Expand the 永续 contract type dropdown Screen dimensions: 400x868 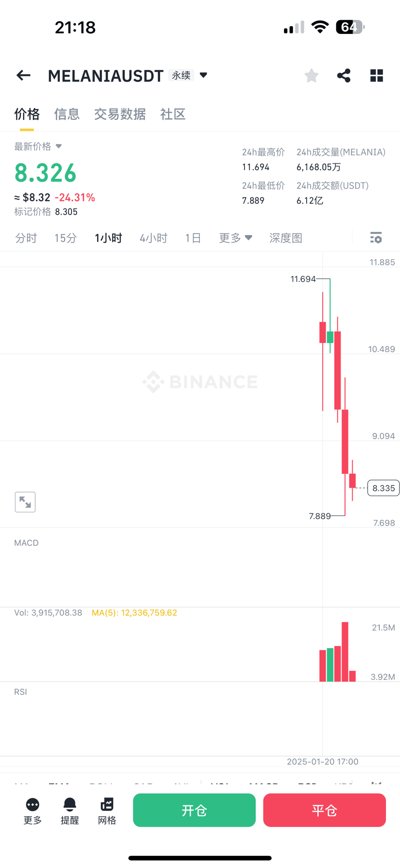tap(189, 75)
